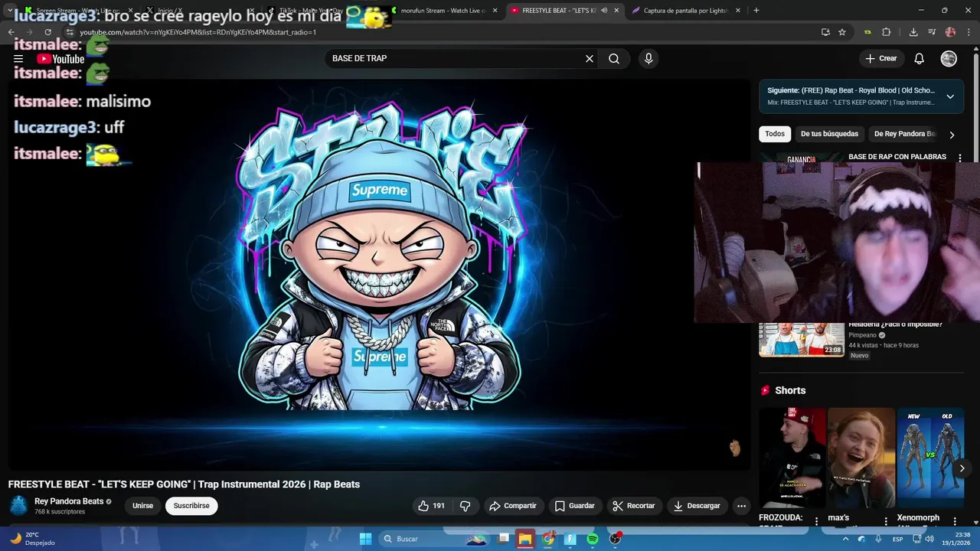Viewport: 980px width, 551px height.
Task: Open Windows Start menu
Action: pos(365,539)
